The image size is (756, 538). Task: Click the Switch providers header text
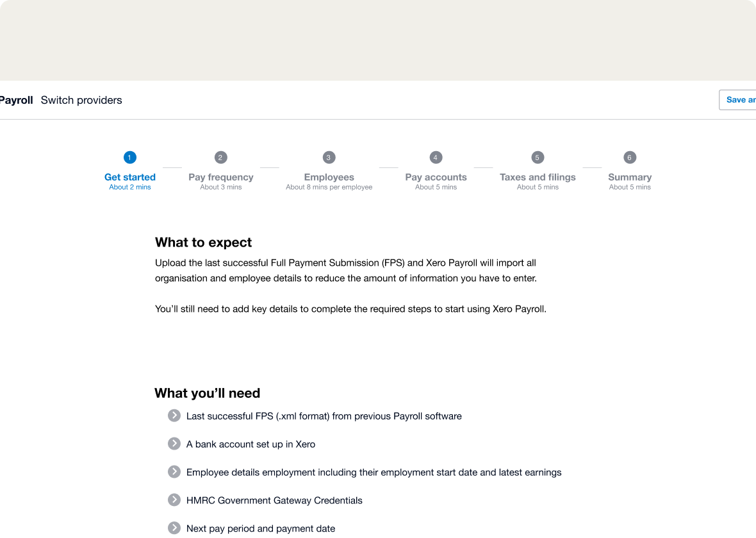(81, 100)
